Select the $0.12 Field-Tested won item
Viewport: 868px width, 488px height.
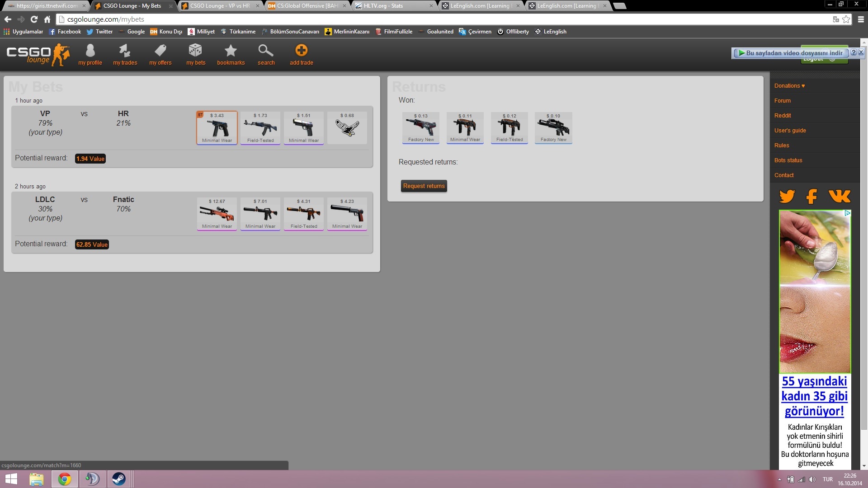tap(509, 128)
